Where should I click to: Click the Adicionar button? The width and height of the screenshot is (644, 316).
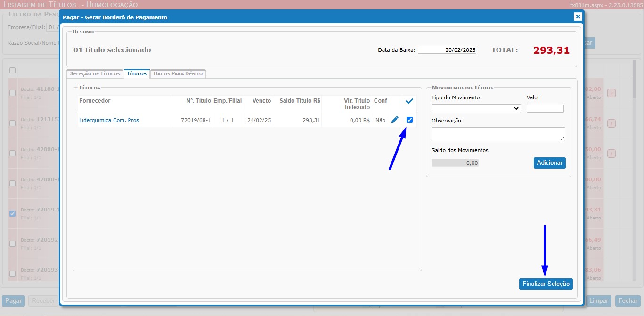pos(549,162)
